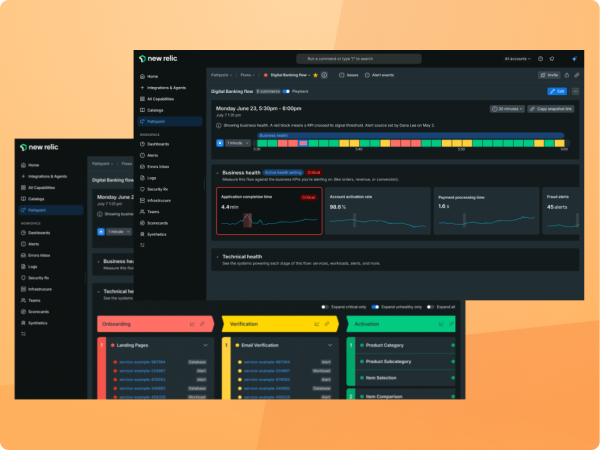Click the Business health timeline bar
This screenshot has width=600, height=450.
click(x=411, y=135)
